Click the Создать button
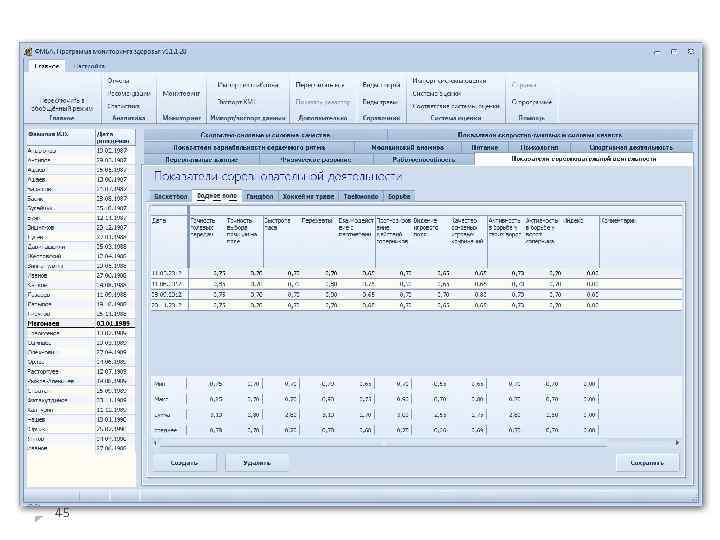The image size is (720, 540). coord(184,463)
